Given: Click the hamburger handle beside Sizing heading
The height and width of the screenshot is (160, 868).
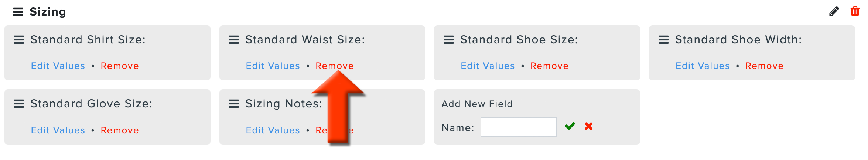Looking at the screenshot, I should [x=18, y=12].
